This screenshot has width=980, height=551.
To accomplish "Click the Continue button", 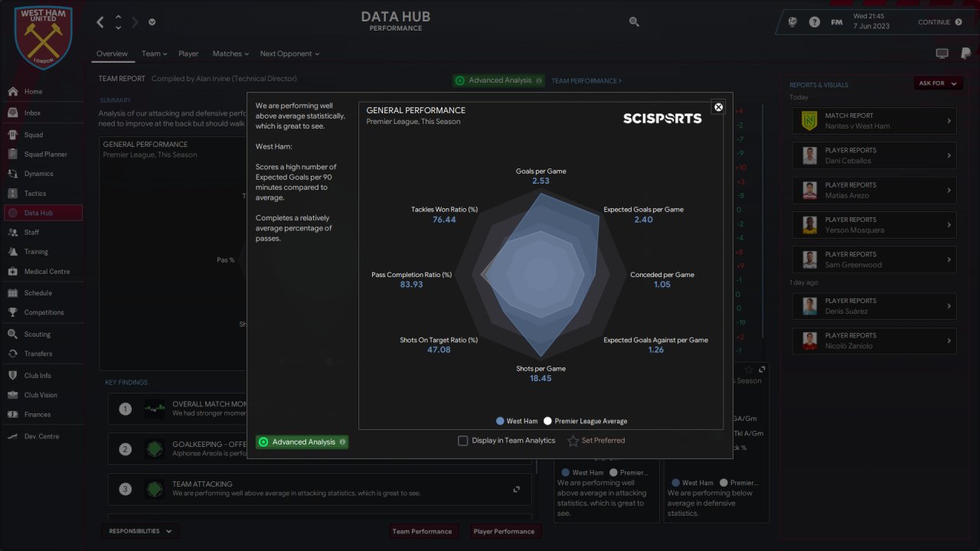I will tap(940, 22).
